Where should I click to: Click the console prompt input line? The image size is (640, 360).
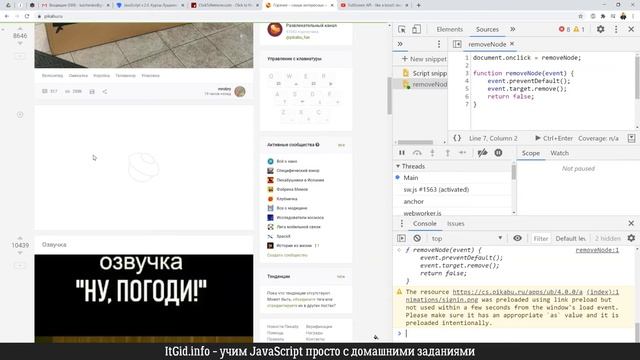[x=518, y=333]
